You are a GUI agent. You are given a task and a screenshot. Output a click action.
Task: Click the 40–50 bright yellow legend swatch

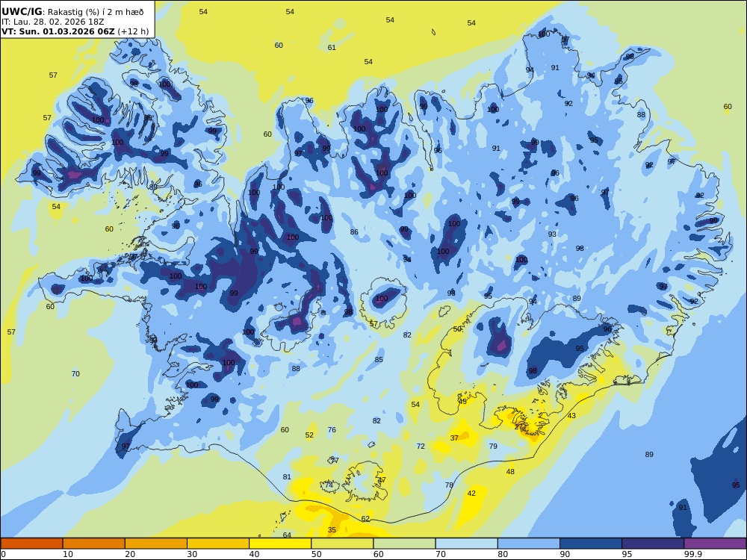pyautogui.click(x=280, y=544)
